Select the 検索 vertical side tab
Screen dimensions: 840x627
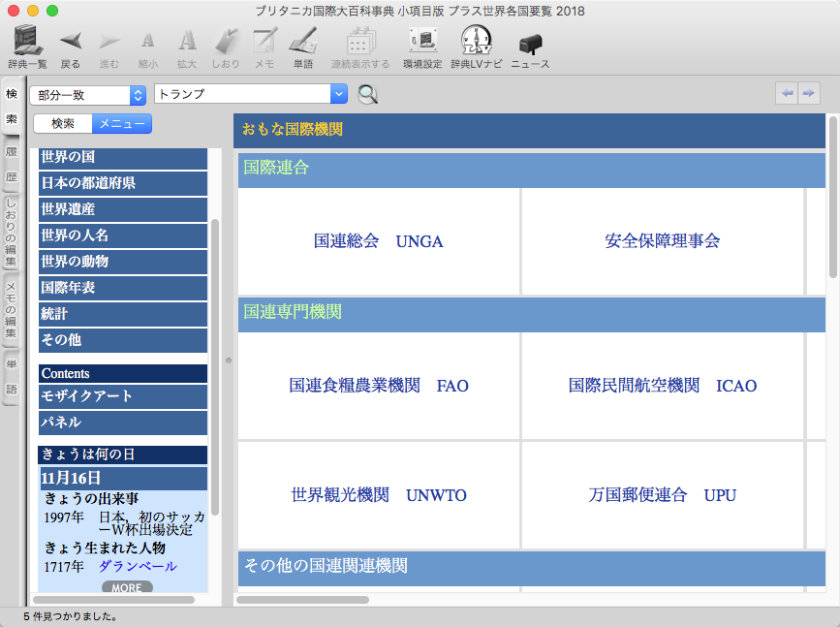point(12,106)
